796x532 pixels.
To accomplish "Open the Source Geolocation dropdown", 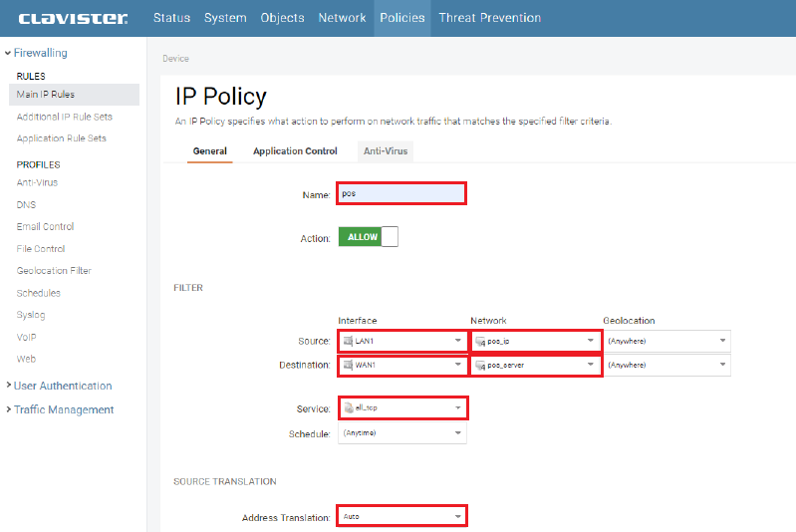I will (x=666, y=341).
